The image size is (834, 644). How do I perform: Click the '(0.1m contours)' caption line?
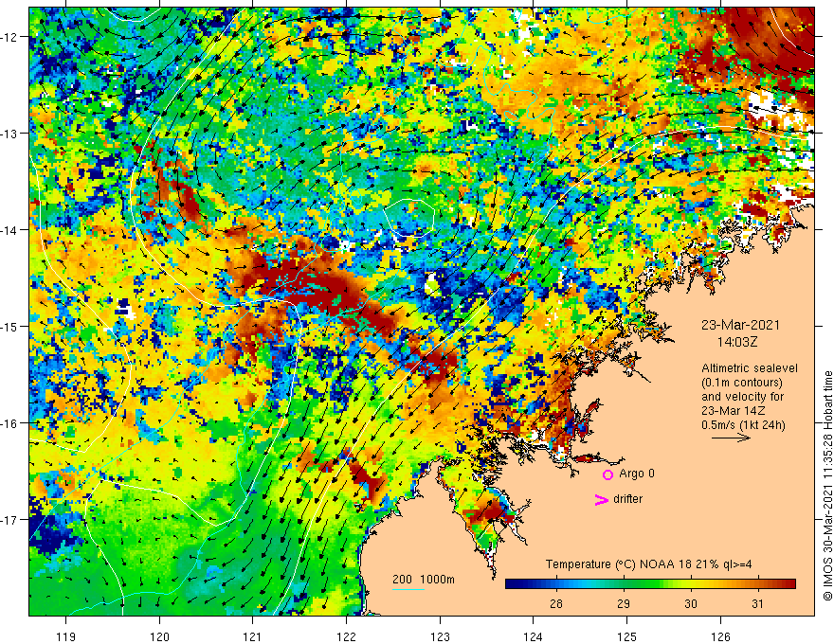(742, 383)
